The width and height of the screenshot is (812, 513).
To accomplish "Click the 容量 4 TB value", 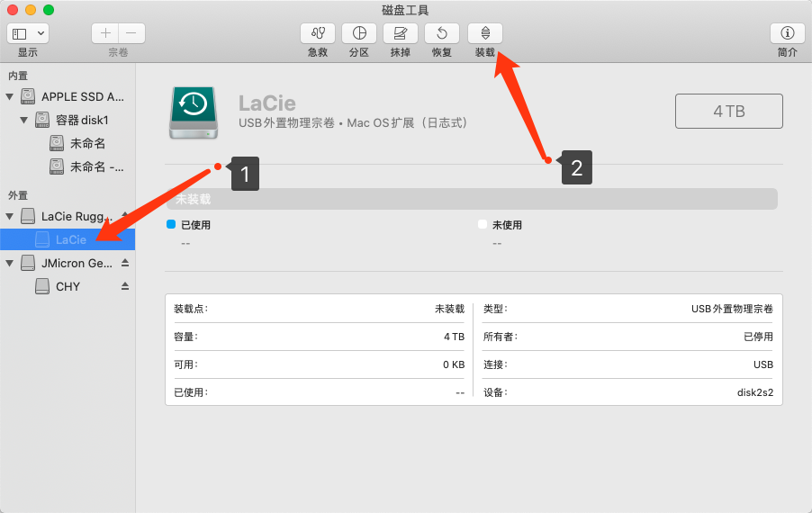I will (x=454, y=337).
